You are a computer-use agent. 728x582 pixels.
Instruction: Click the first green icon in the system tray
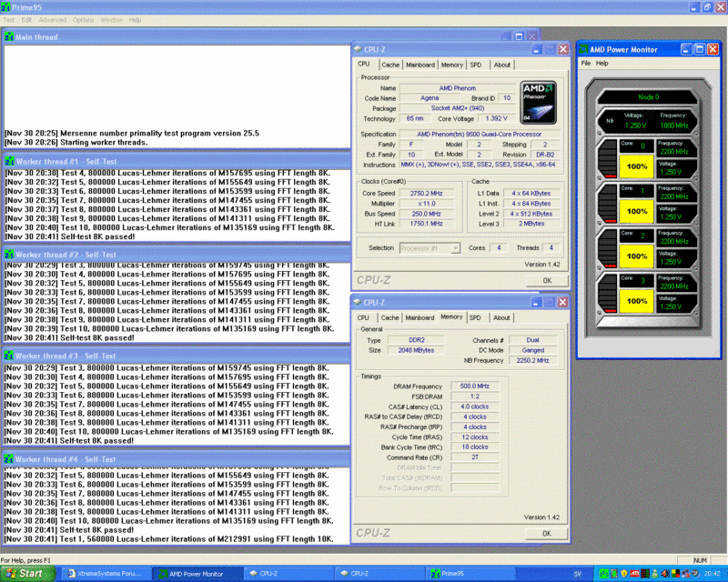click(603, 574)
